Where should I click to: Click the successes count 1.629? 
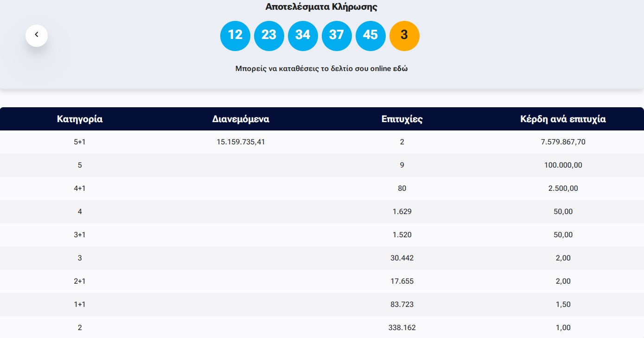pyautogui.click(x=402, y=212)
